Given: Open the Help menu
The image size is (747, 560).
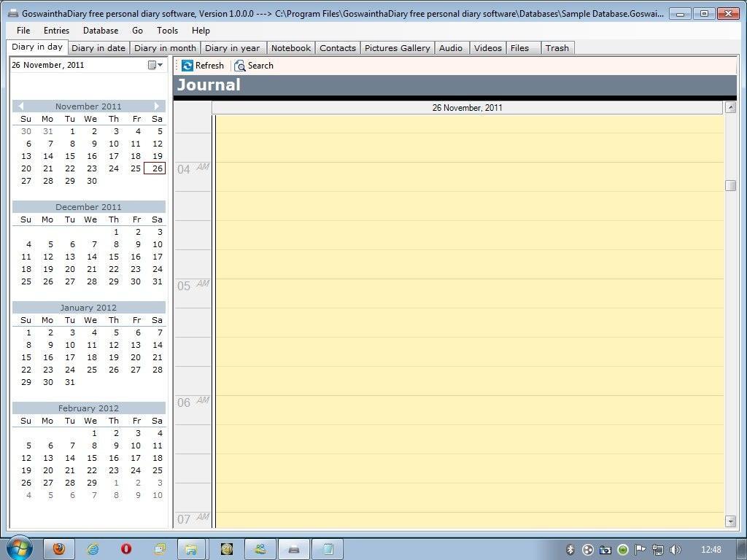Looking at the screenshot, I should pyautogui.click(x=201, y=31).
